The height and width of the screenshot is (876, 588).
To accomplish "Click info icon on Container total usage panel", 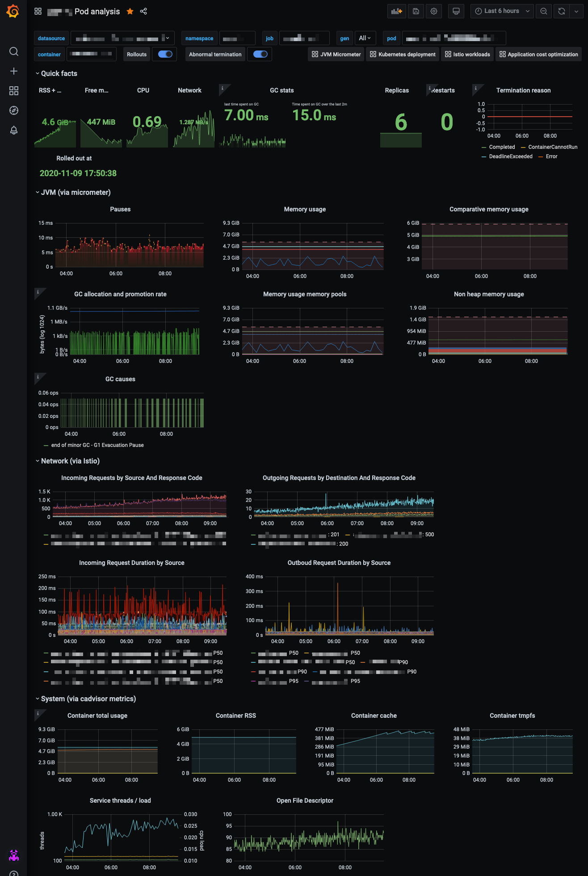I will click(38, 713).
